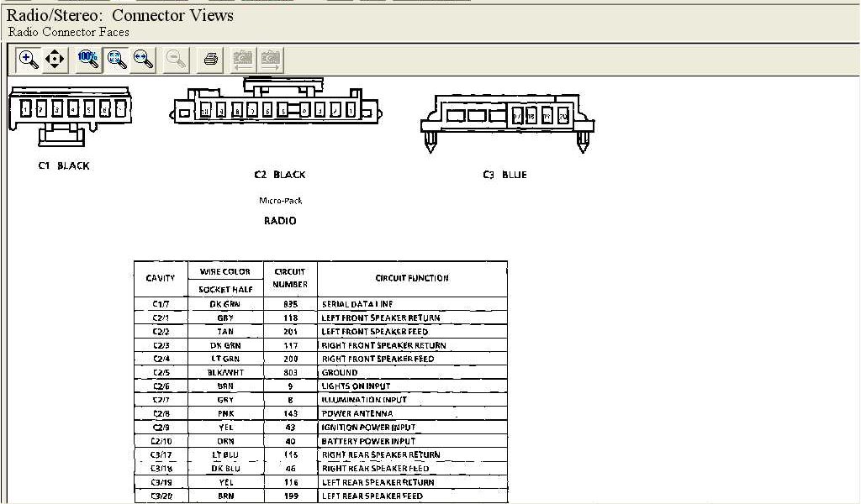Click the 'Battery Power Input' table entry
The image size is (861, 504).
[368, 441]
